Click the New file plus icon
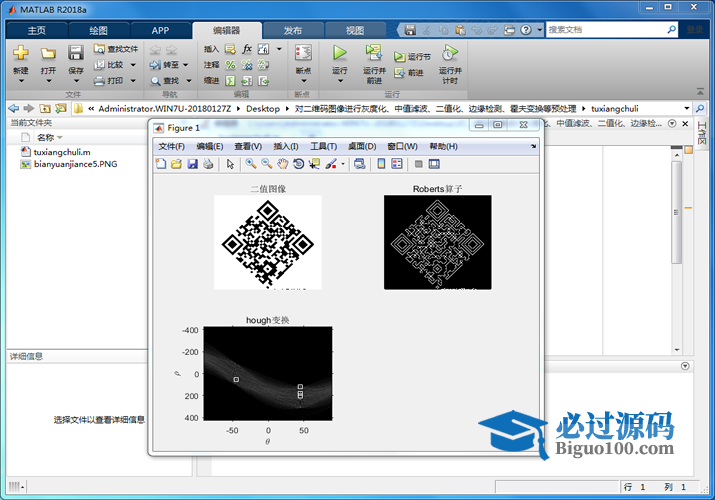 21,53
